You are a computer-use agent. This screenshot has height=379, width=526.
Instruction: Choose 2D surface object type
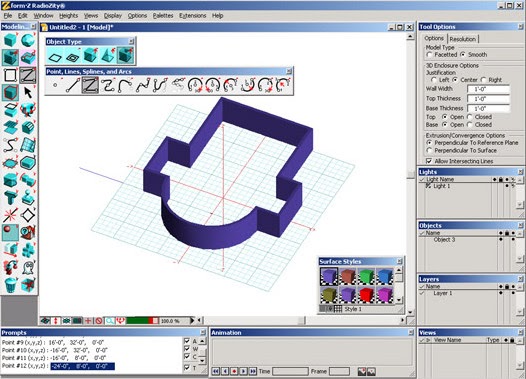[55, 56]
